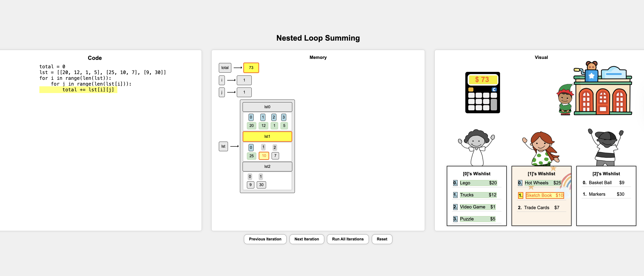
Task: Click the highlighted value 10 in lst1
Action: 264,156
